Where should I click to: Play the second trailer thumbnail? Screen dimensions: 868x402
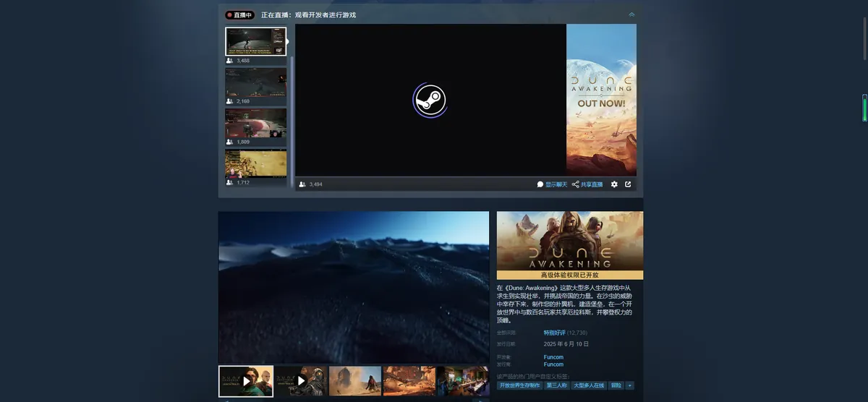(301, 381)
